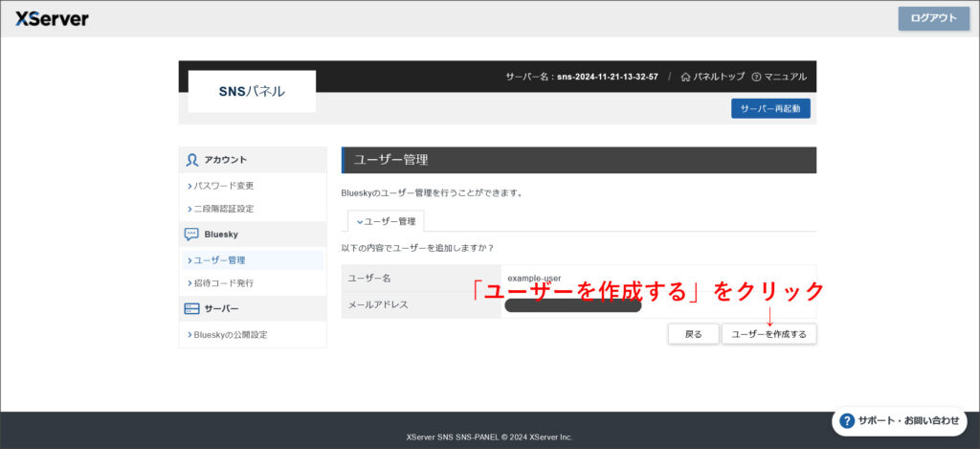Open 招待コード発行 in sidebar

[x=221, y=283]
